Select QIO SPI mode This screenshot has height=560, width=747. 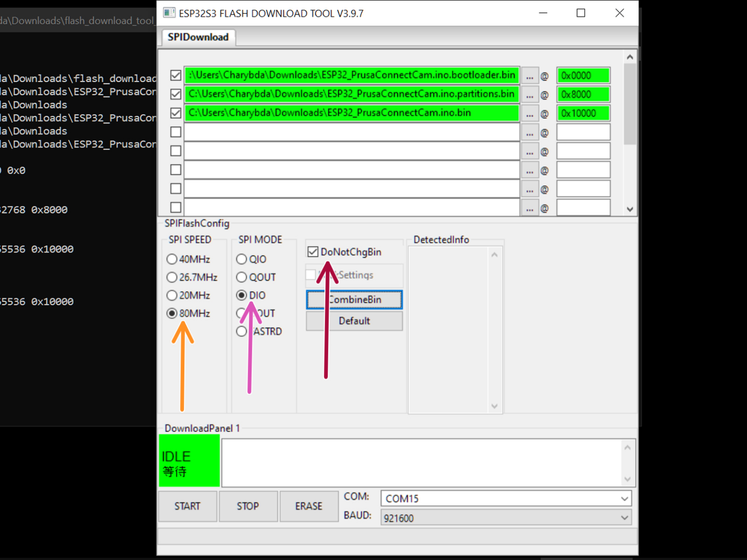click(x=242, y=259)
